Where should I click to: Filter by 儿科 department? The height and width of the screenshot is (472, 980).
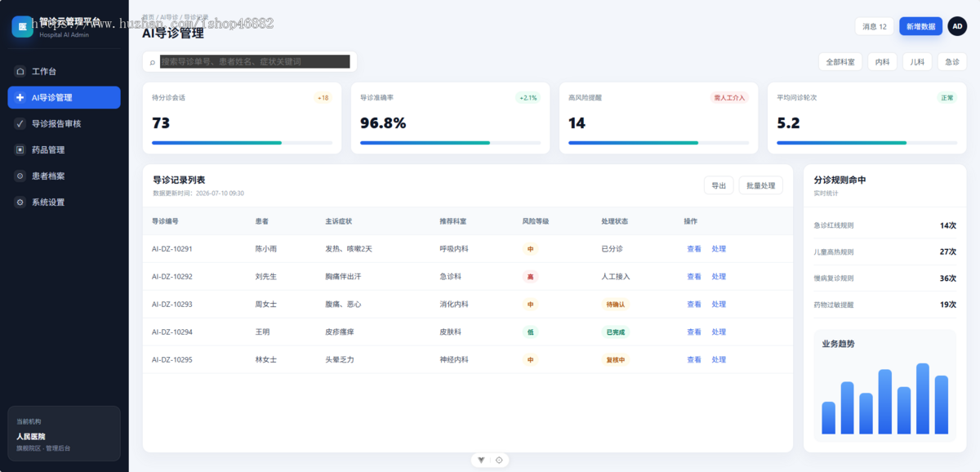coord(917,62)
